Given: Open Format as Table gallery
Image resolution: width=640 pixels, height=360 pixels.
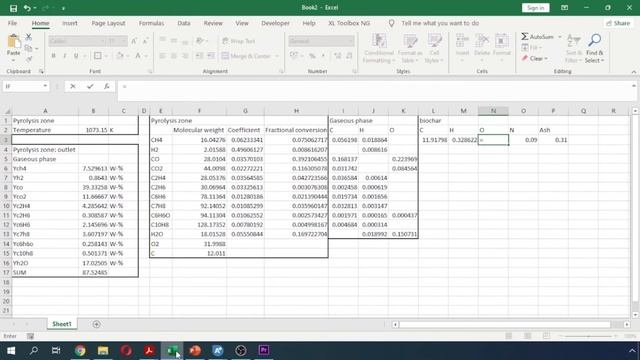Looking at the screenshot, I should 410,48.
